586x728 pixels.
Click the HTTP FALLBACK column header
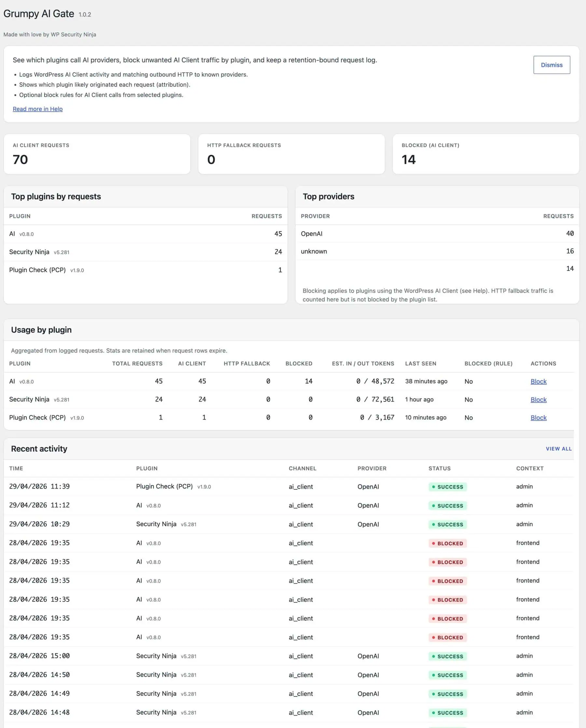click(x=247, y=363)
